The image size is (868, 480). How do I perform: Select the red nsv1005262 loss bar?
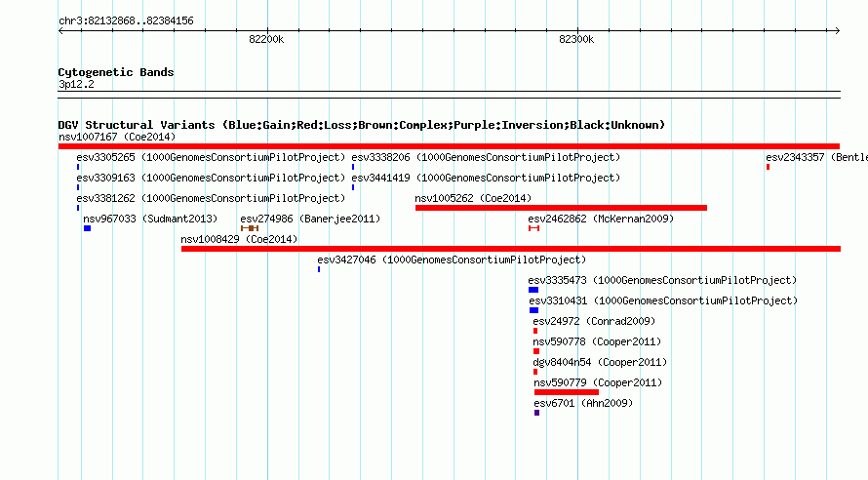[561, 208]
